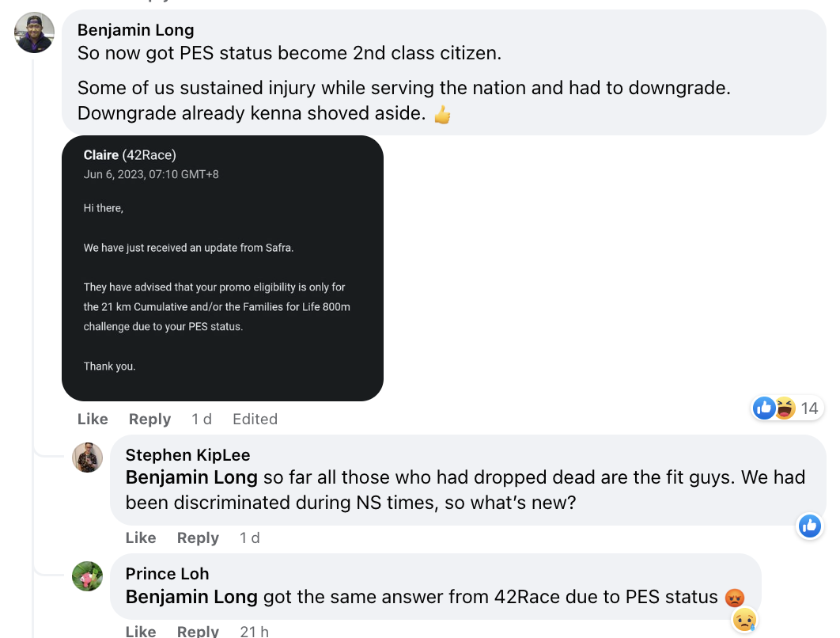Open Stephen KipLee's profile picture
Screen dimensions: 840x638
pyautogui.click(x=88, y=458)
